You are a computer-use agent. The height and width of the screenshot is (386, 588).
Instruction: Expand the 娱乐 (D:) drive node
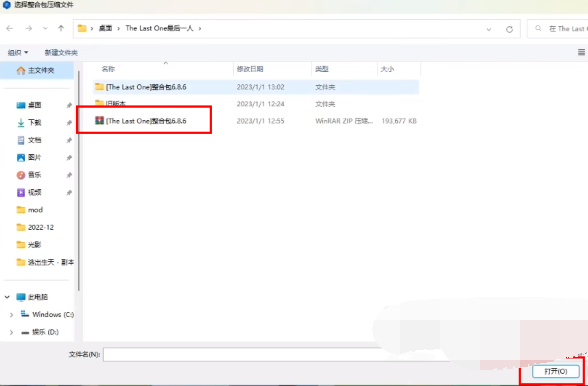coord(11,332)
